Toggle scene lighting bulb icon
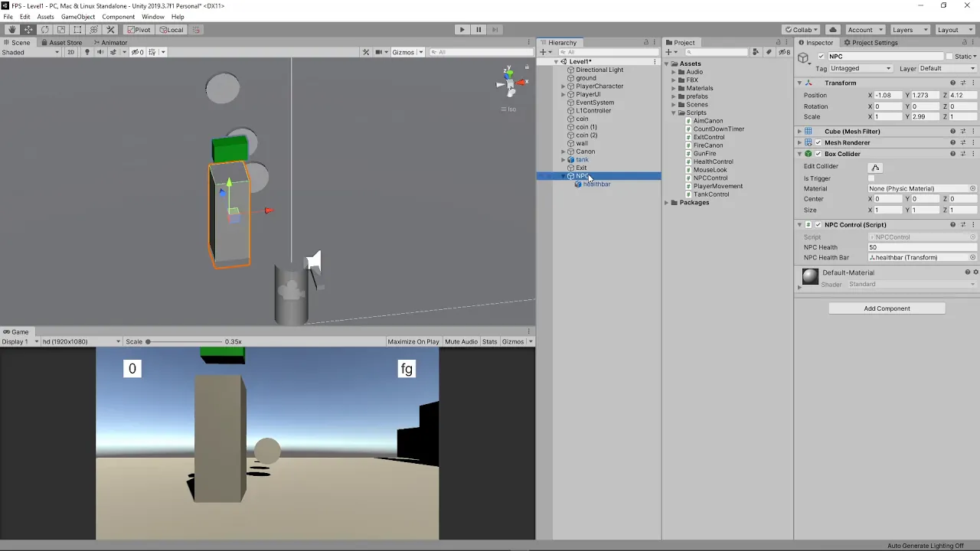Screen dimensions: 980x551 coord(87,52)
